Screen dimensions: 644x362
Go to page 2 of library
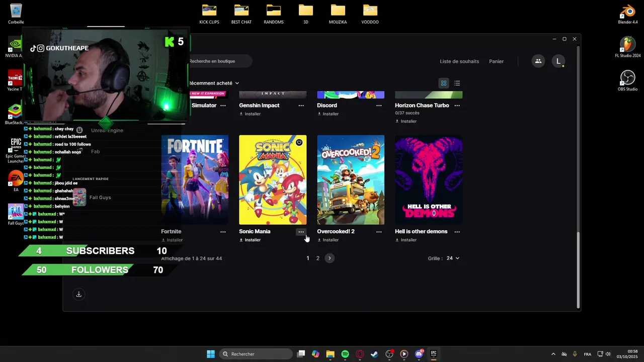(x=317, y=258)
